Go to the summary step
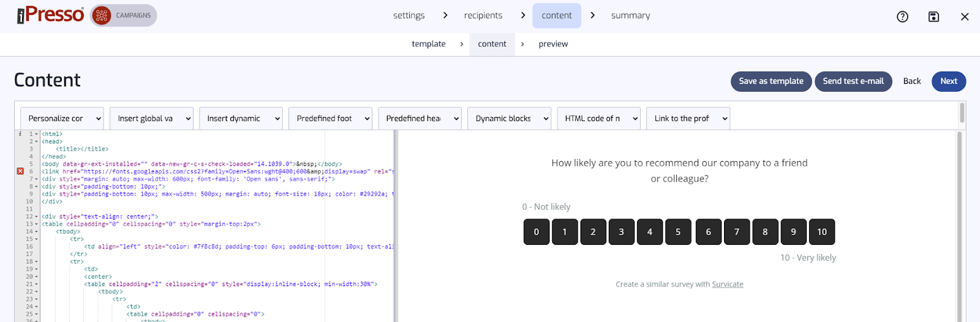The image size is (980, 322). pyautogui.click(x=630, y=15)
